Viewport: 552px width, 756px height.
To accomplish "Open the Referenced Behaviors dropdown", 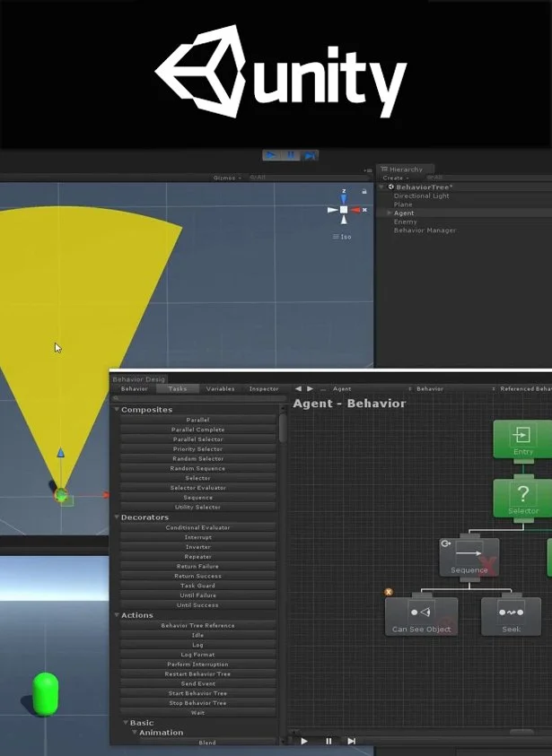I will tap(525, 388).
